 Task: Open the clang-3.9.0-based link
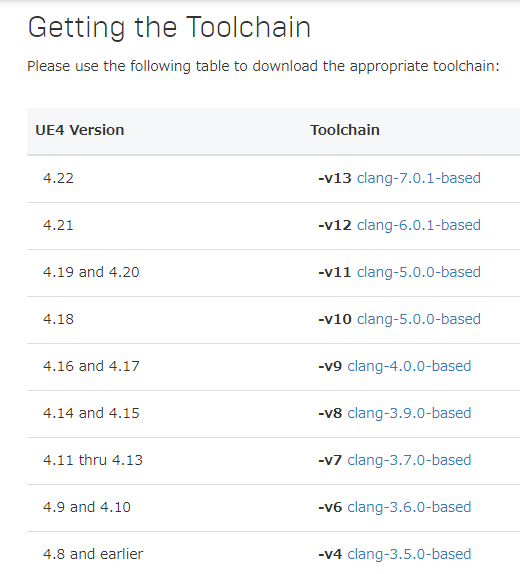pos(409,413)
